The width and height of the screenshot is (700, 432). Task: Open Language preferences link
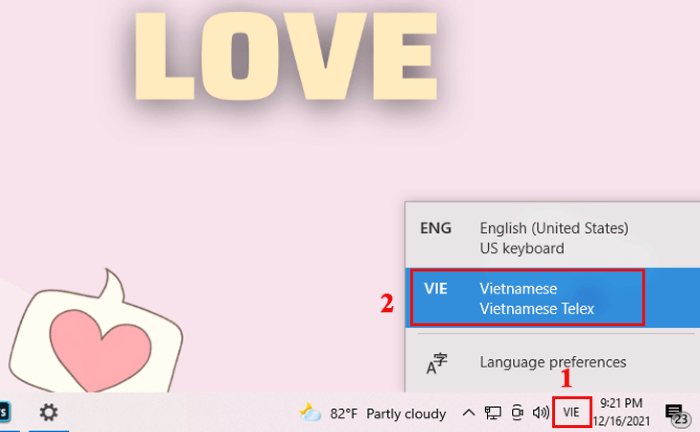click(x=552, y=362)
